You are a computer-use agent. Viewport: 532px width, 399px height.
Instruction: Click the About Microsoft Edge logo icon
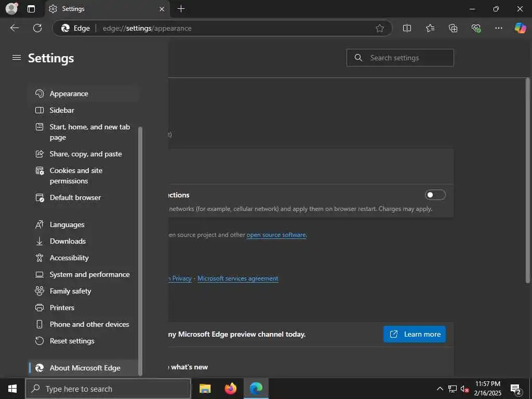pyautogui.click(x=39, y=368)
